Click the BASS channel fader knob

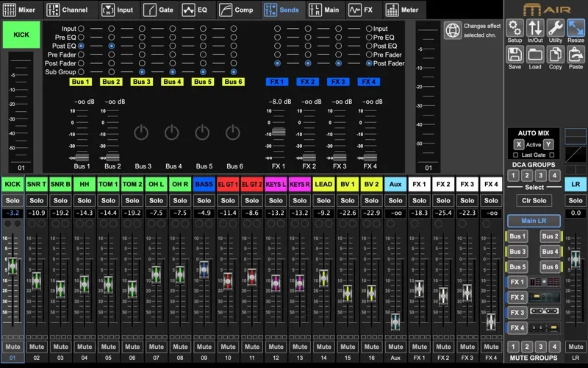[204, 269]
